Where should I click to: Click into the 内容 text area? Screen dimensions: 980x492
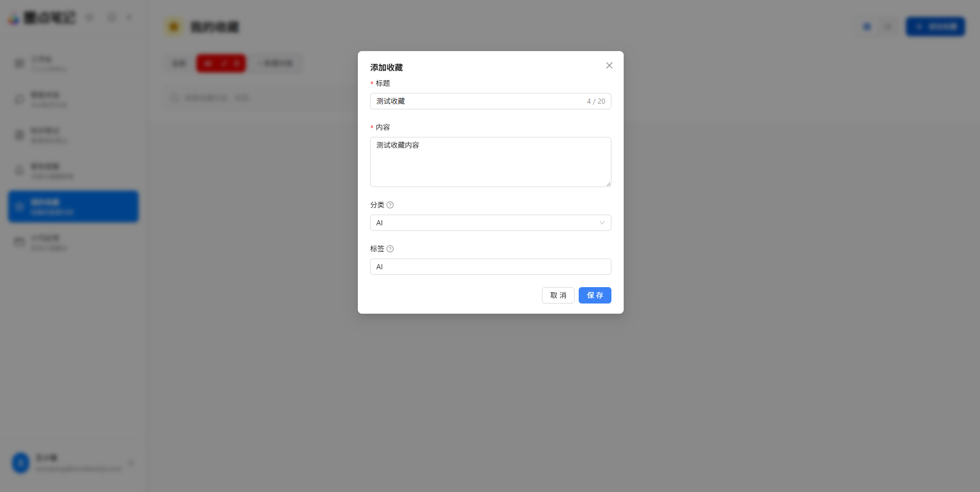pyautogui.click(x=490, y=162)
